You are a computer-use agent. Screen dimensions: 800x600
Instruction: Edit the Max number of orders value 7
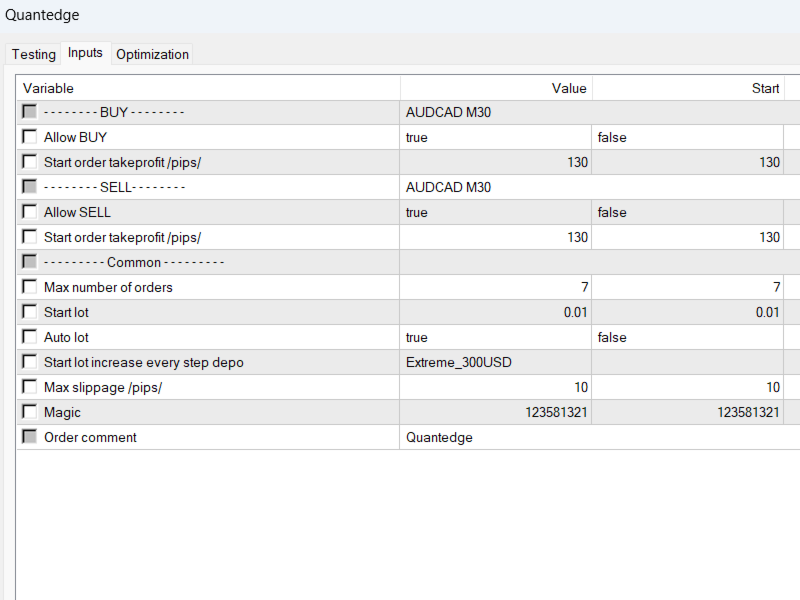495,287
